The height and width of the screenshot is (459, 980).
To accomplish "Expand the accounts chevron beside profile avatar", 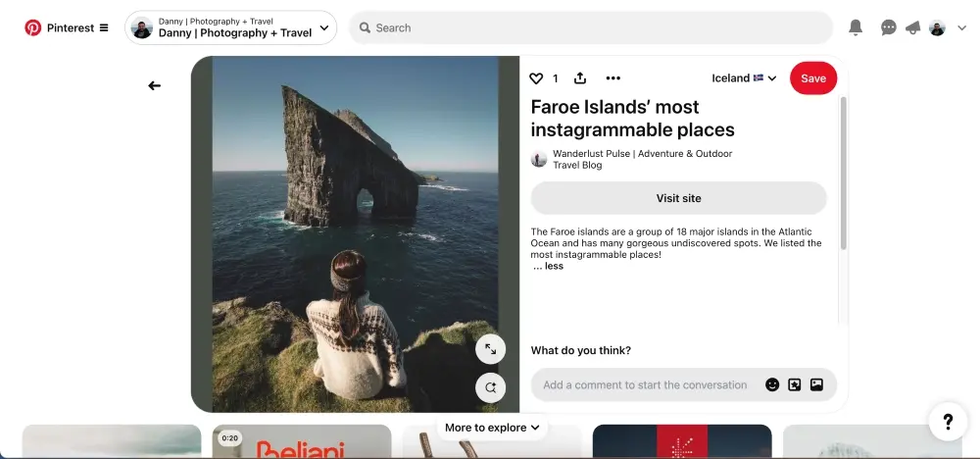I will coord(962,27).
